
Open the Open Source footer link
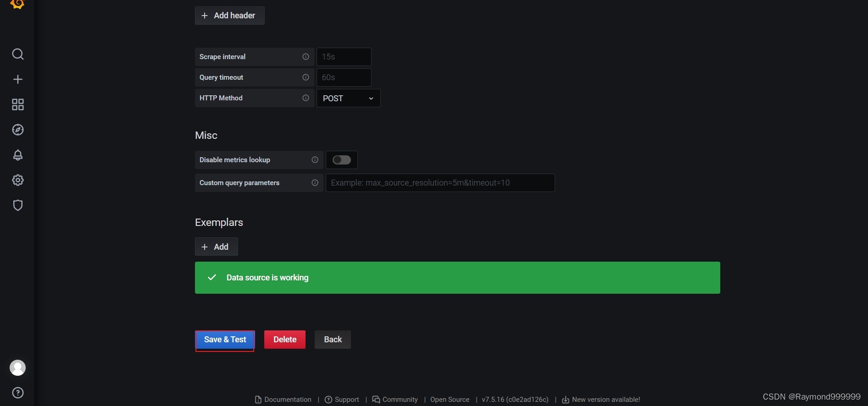[x=450, y=400]
